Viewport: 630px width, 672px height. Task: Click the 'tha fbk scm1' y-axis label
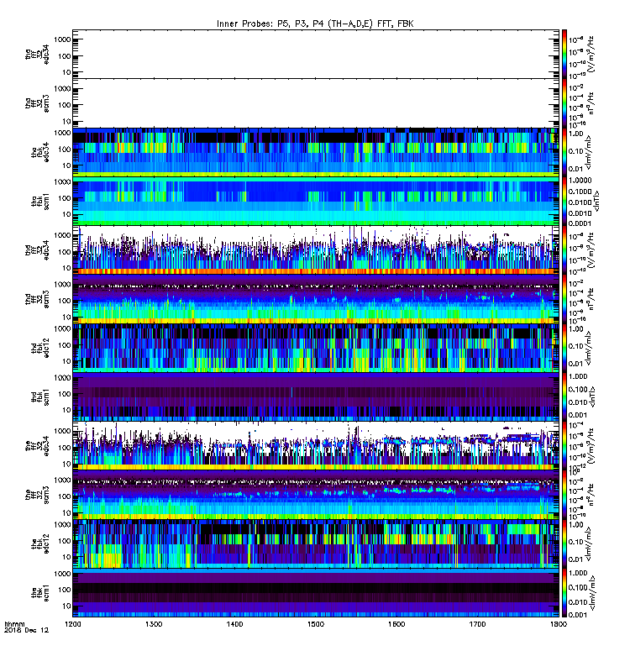click(40, 201)
